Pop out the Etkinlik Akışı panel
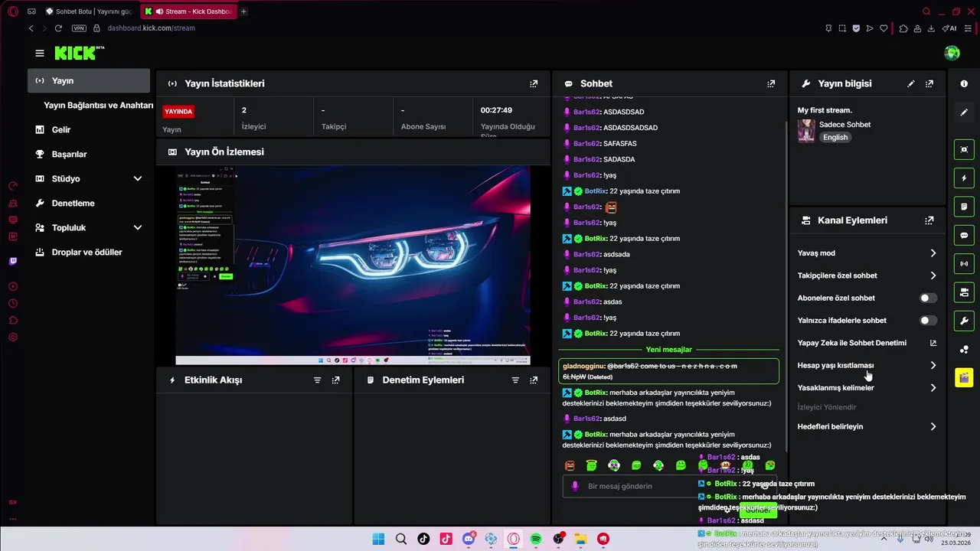Screen dimensions: 980x551 click(335, 380)
